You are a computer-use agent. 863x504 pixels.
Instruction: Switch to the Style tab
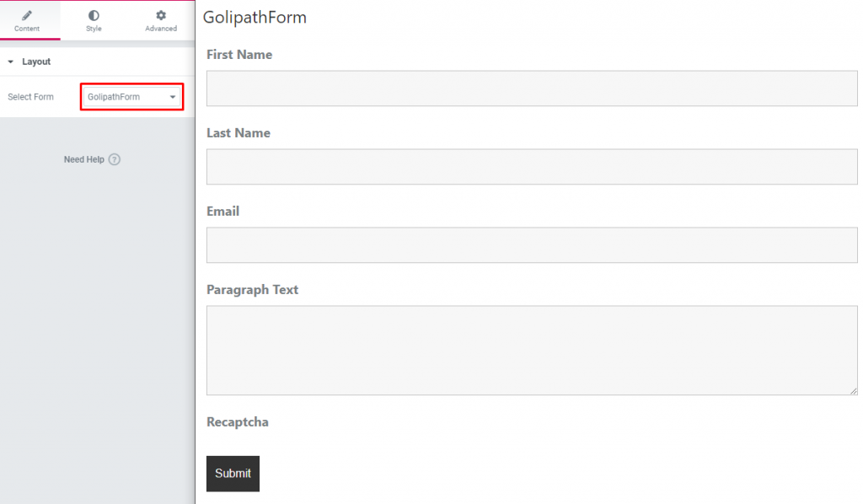click(x=94, y=21)
